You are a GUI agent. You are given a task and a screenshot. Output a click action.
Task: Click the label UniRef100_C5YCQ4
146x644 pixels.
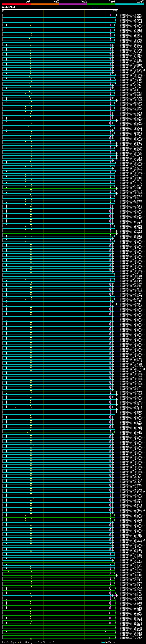coord(131,598)
